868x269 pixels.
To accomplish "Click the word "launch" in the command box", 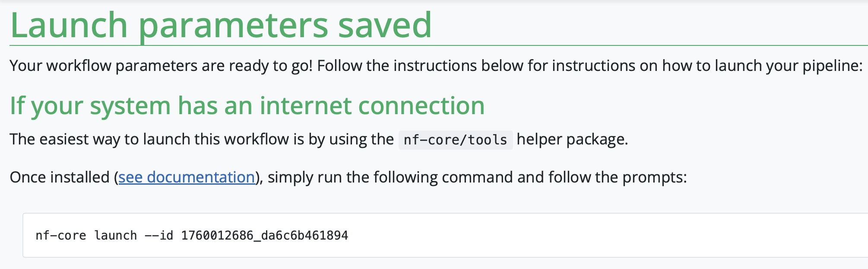I will pos(115,236).
